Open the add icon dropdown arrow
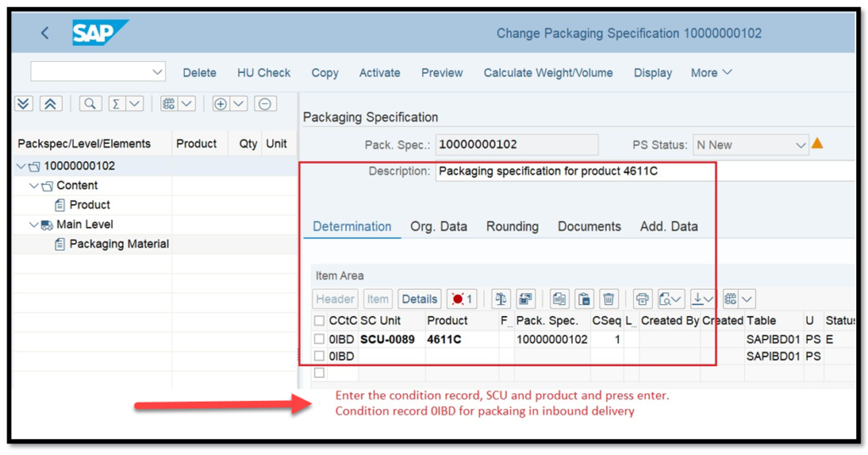The height and width of the screenshot is (455, 868). tap(238, 103)
